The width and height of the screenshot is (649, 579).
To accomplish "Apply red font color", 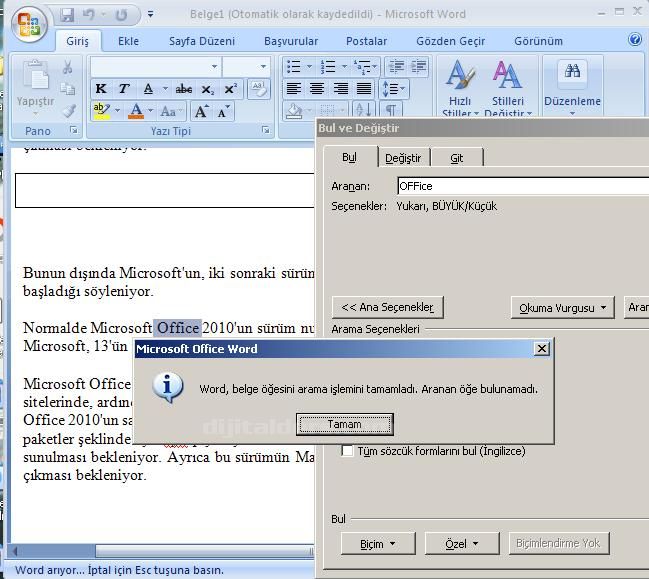I will pos(136,111).
